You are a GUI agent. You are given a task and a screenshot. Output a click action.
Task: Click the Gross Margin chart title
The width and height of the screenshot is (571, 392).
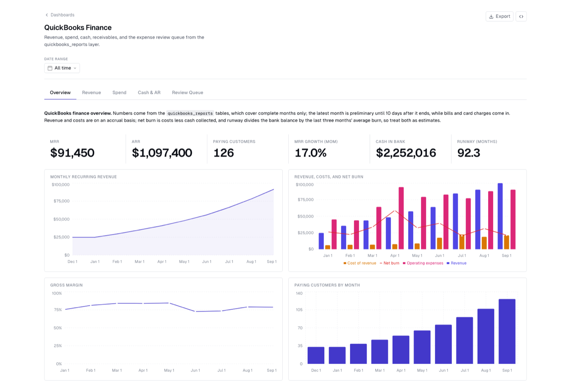[x=66, y=285]
